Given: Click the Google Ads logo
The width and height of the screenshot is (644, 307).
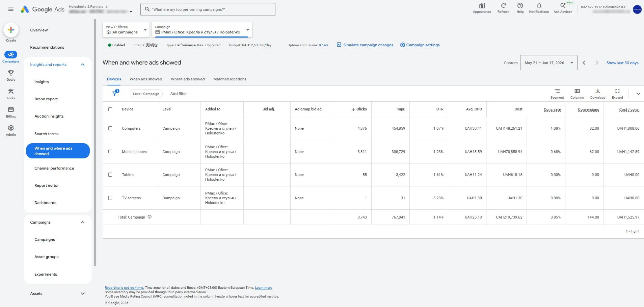Looking at the screenshot, I should coord(43,9).
